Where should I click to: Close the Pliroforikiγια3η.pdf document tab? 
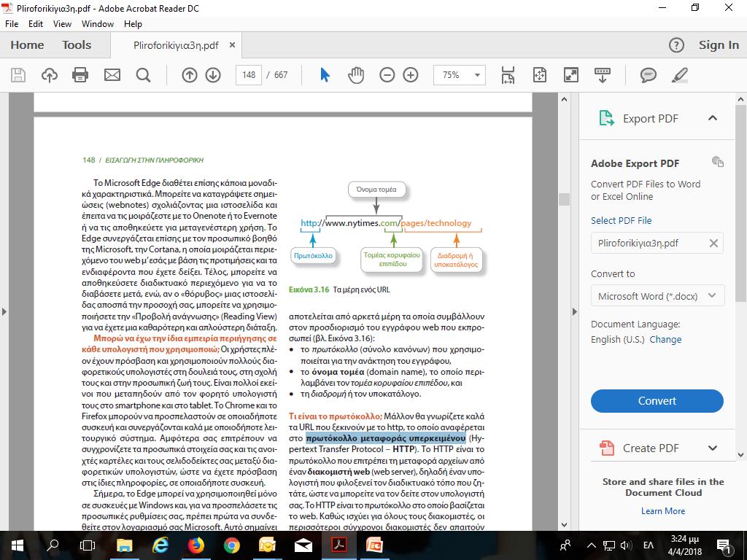coord(233,44)
